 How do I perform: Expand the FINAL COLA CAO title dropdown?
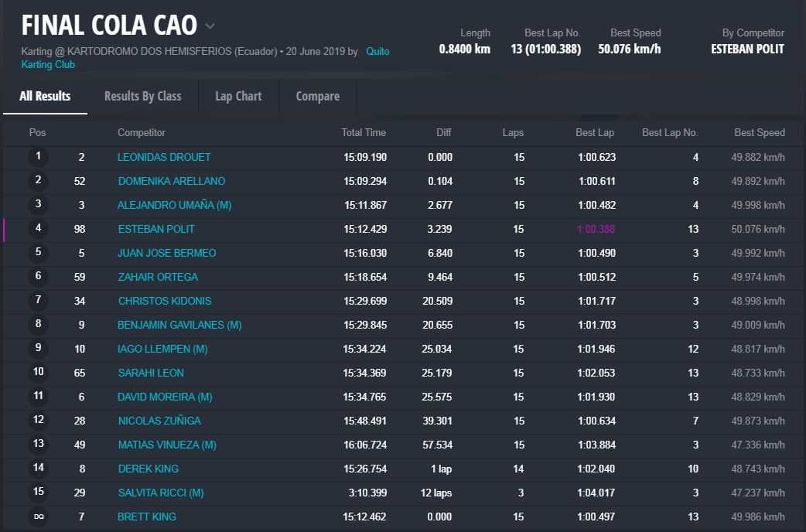coord(210,26)
